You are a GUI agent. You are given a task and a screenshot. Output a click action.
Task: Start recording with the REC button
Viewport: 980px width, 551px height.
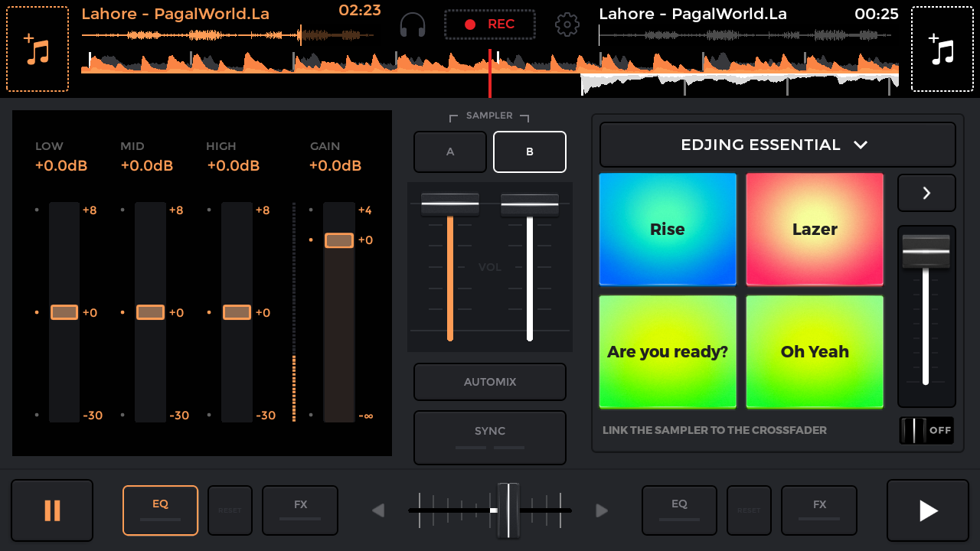coord(489,24)
